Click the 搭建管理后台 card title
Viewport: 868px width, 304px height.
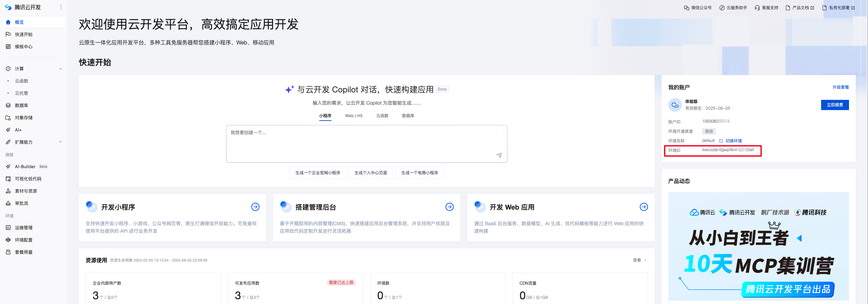click(x=316, y=207)
